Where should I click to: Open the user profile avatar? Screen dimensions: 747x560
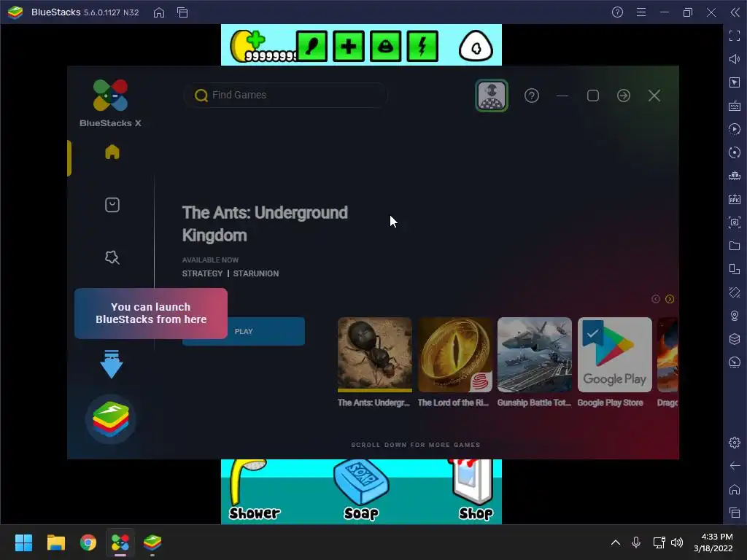[x=492, y=96]
